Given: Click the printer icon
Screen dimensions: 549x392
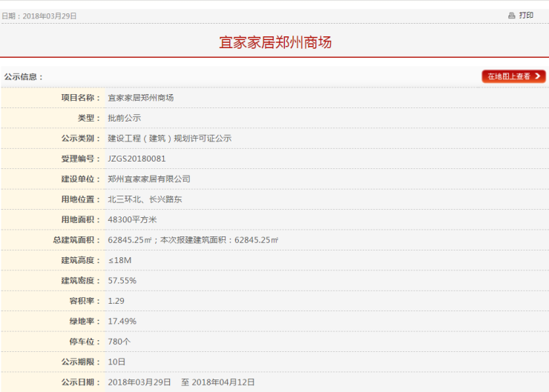Looking at the screenshot, I should tap(512, 16).
